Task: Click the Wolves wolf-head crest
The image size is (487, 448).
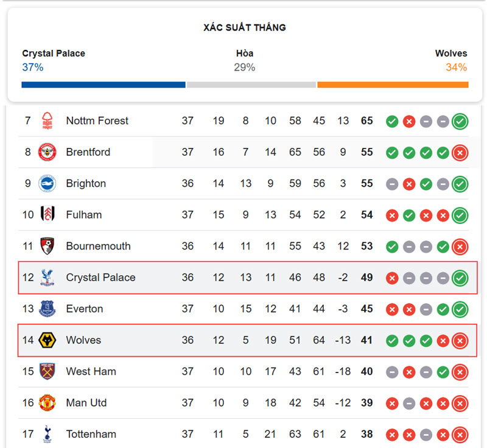Action: [47, 340]
